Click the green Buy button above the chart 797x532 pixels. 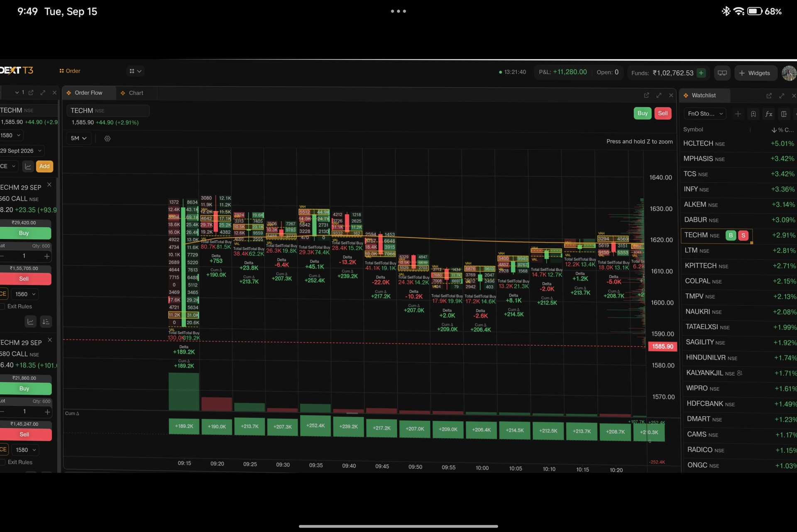pyautogui.click(x=642, y=113)
